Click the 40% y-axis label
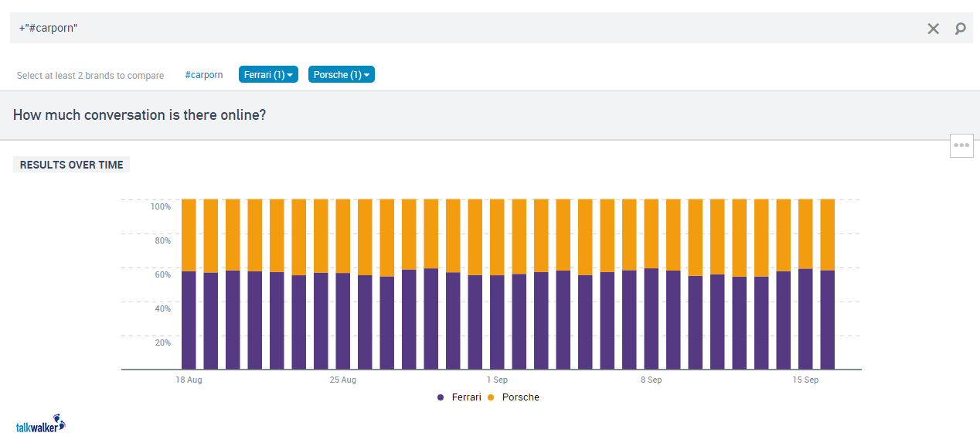The width and height of the screenshot is (980, 443). coord(162,308)
